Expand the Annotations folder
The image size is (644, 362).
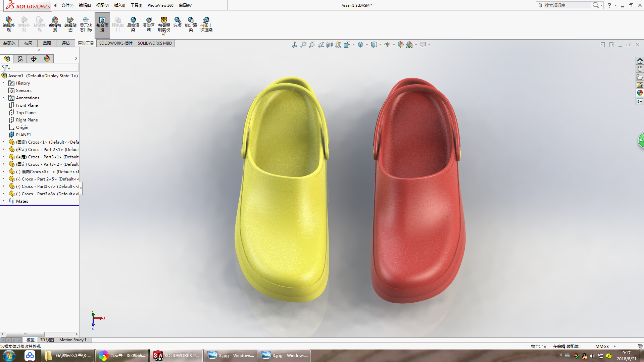pos(3,98)
